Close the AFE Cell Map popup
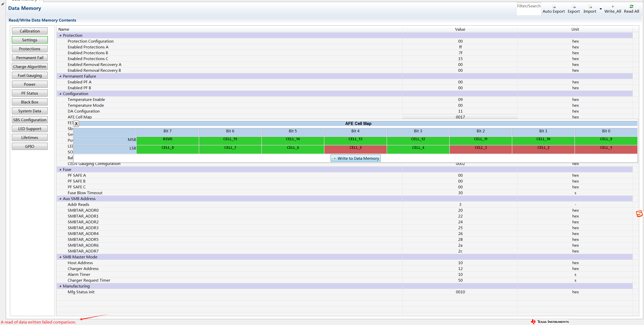 tap(76, 124)
